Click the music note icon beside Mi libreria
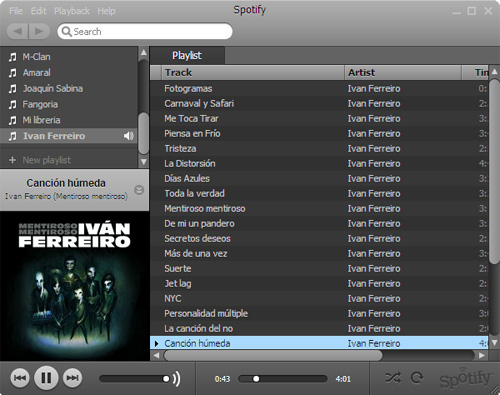Viewport: 500px width, 395px height. point(13,120)
